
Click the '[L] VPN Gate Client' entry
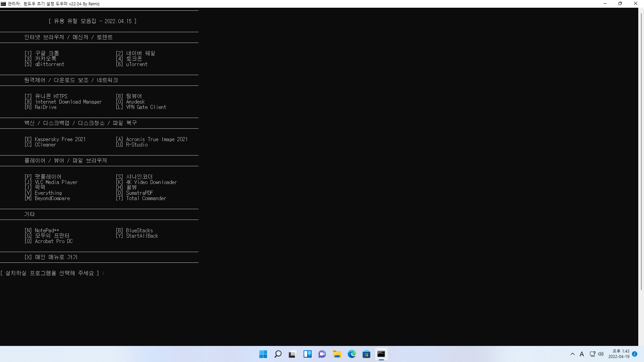pos(141,107)
